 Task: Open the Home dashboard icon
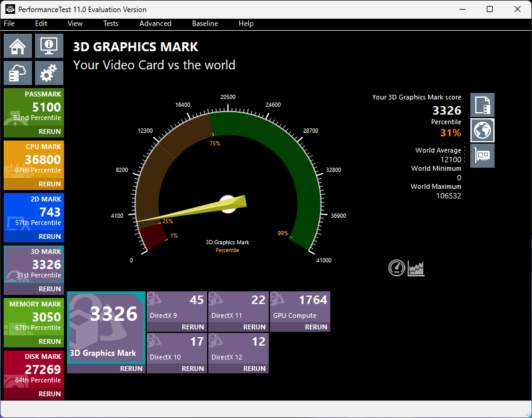point(18,46)
